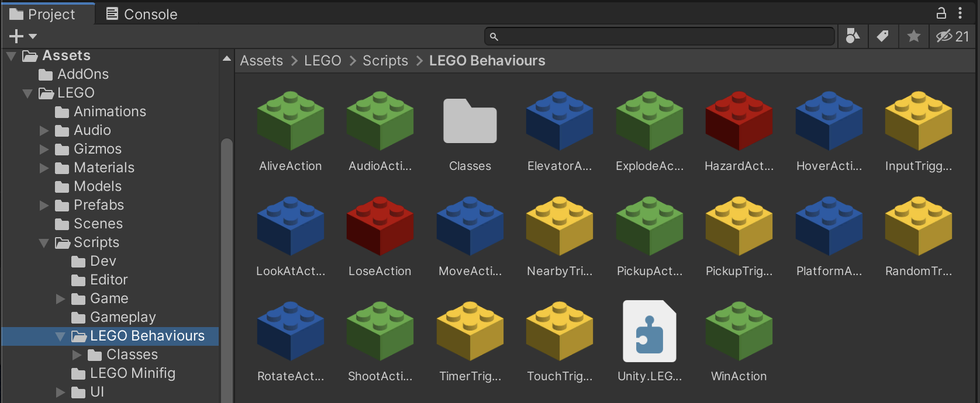This screenshot has width=980, height=403.
Task: Open the plus create asset dropdown
Action: pyautogui.click(x=23, y=36)
